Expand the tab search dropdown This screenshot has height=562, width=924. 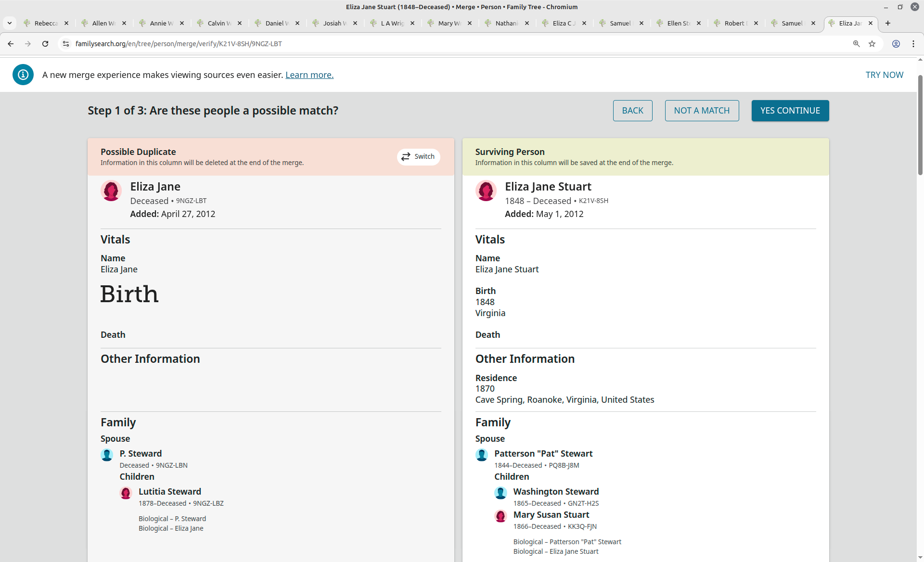coord(10,23)
